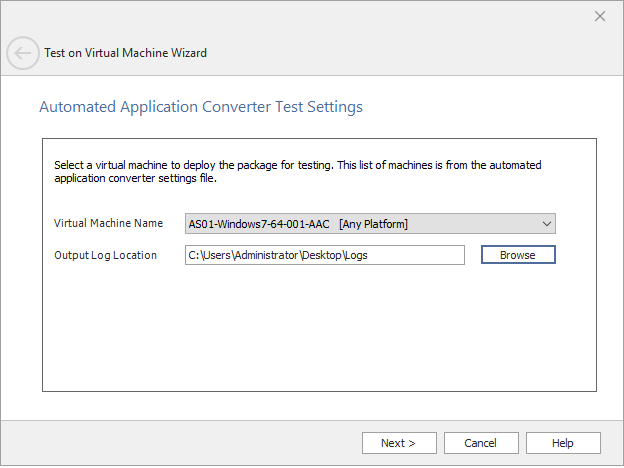The width and height of the screenshot is (624, 468).
Task: Click the "[Any Platform]" text in the combo box
Action: tap(374, 223)
